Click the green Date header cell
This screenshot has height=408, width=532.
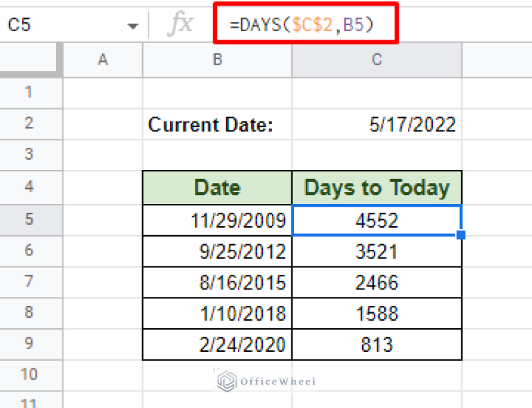point(217,187)
